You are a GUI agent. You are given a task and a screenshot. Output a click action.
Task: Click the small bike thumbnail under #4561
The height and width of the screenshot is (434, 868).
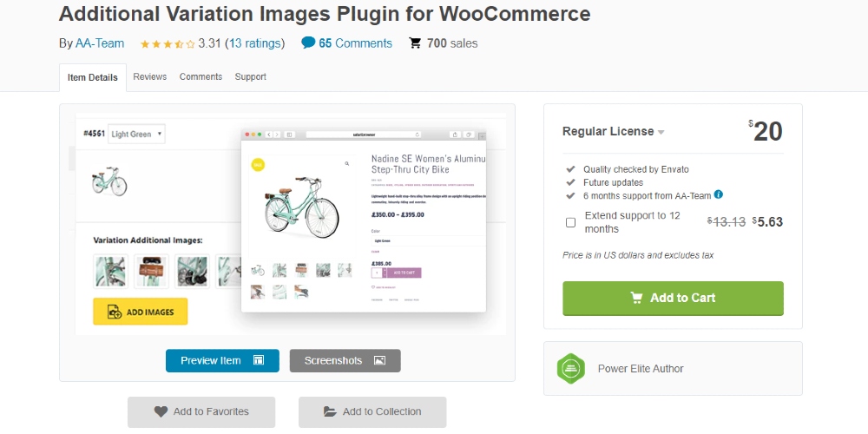[x=109, y=181]
